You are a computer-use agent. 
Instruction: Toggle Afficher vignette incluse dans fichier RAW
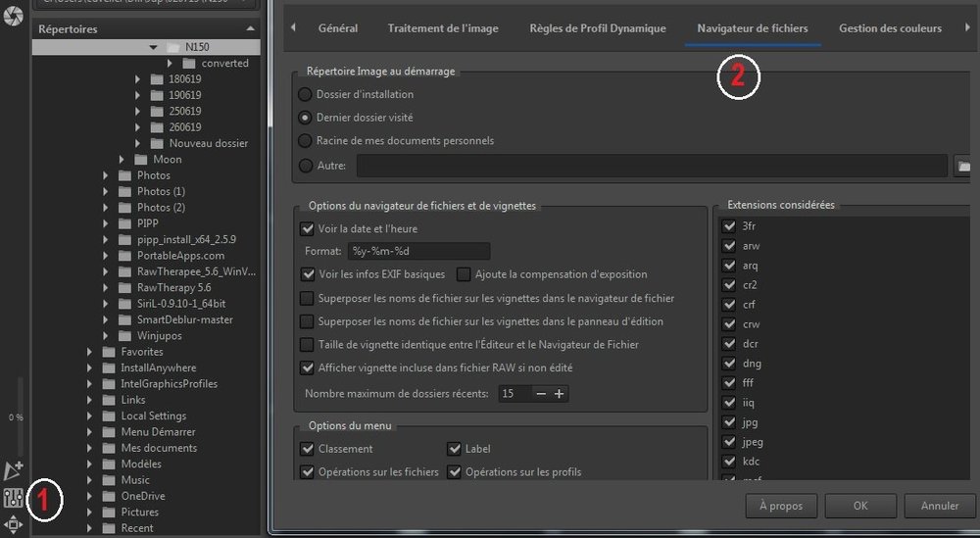pos(307,368)
